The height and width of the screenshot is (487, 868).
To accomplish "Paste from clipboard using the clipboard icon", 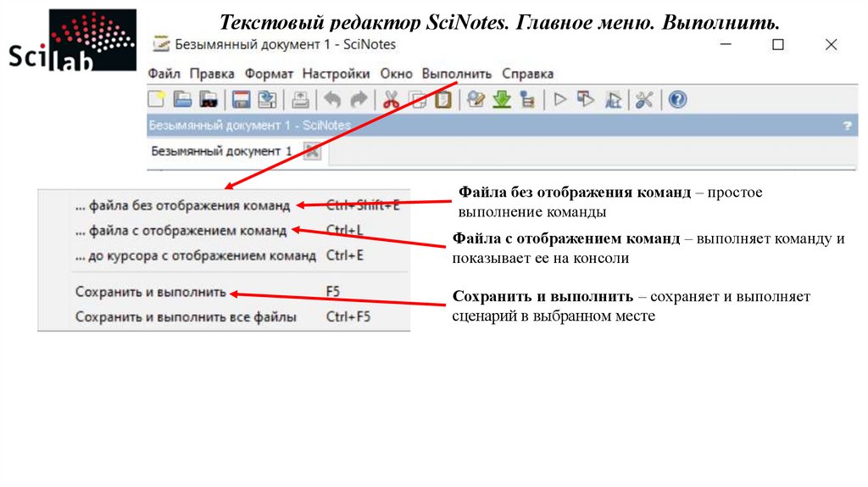I will pyautogui.click(x=442, y=100).
